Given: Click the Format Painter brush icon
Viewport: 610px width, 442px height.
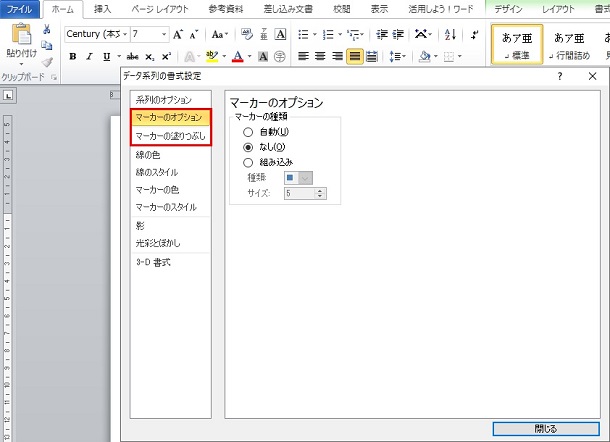Looking at the screenshot, I should (x=47, y=62).
